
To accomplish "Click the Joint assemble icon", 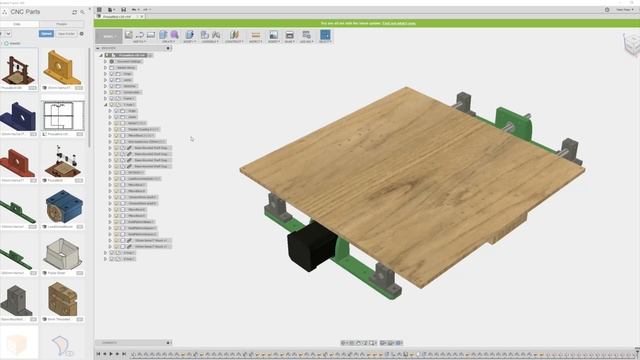I will 216,35.
